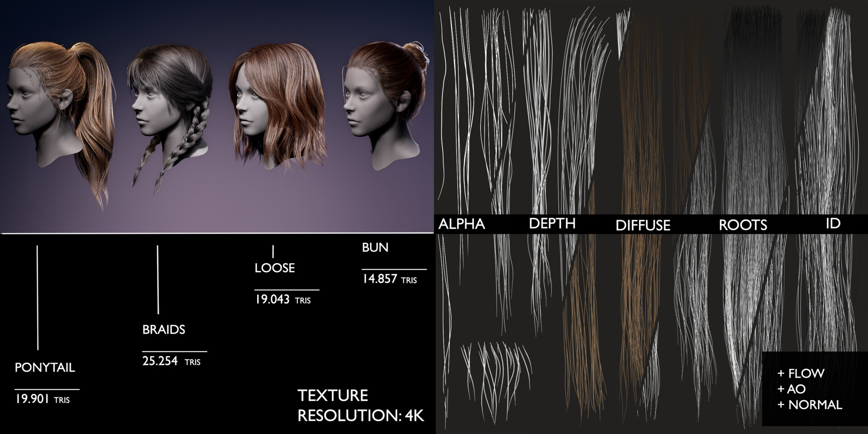Select the + AO text
The height and width of the screenshot is (434, 868).
pos(791,389)
